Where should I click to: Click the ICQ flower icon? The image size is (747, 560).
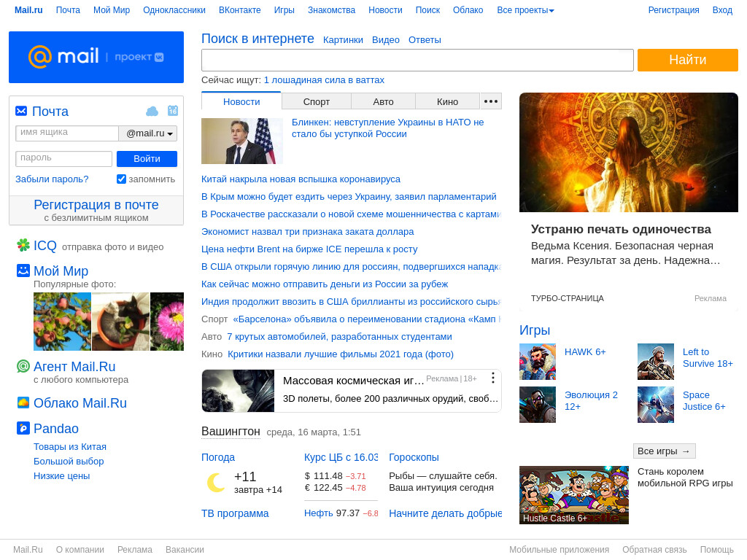[x=23, y=245]
